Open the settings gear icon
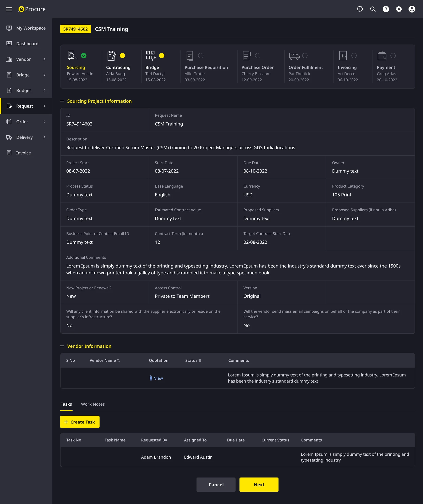The height and width of the screenshot is (504, 423). click(399, 9)
